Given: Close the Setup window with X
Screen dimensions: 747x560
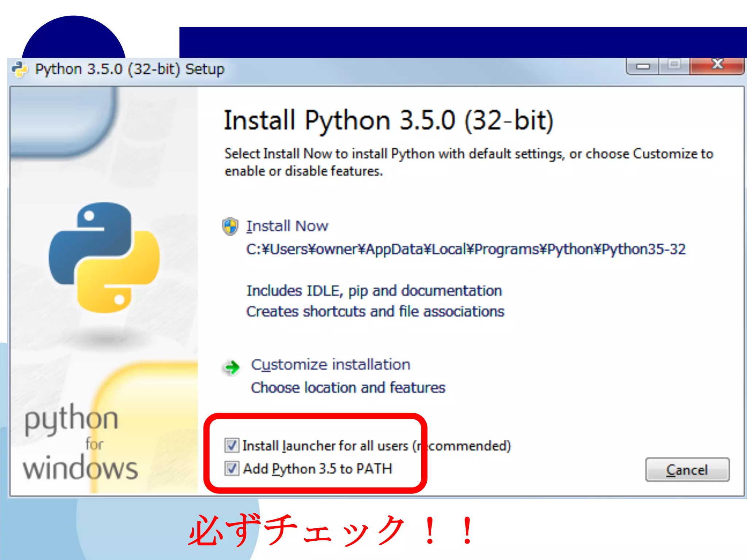Looking at the screenshot, I should 717,66.
